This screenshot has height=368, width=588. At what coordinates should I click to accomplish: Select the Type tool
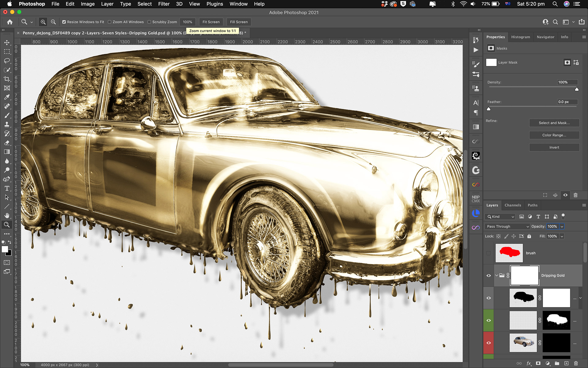tap(7, 188)
